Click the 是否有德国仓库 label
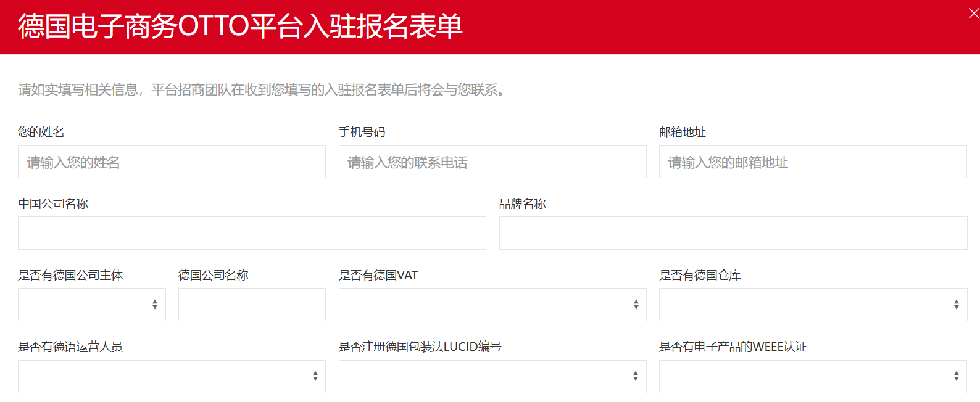Screen dimensions: 980x402 [x=700, y=275]
